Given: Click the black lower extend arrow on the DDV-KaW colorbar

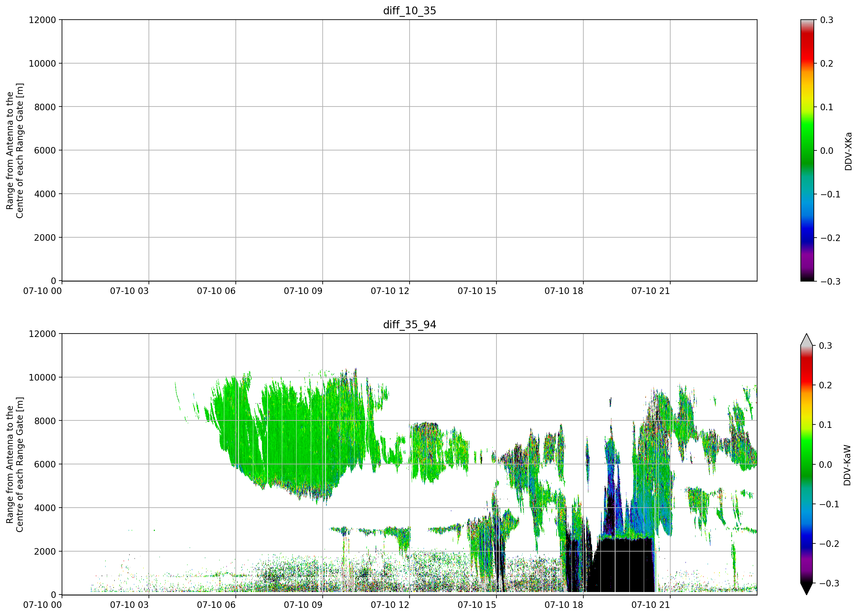Looking at the screenshot, I should tap(807, 589).
